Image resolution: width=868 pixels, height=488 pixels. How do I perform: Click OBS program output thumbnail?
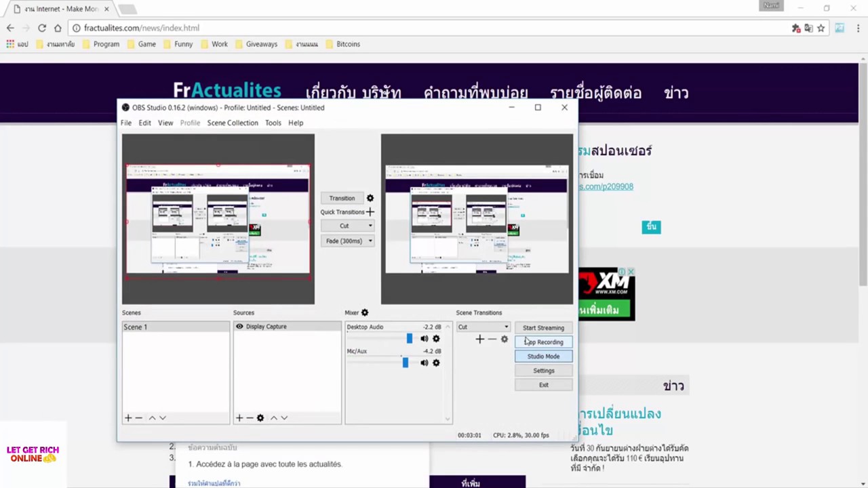tap(477, 219)
